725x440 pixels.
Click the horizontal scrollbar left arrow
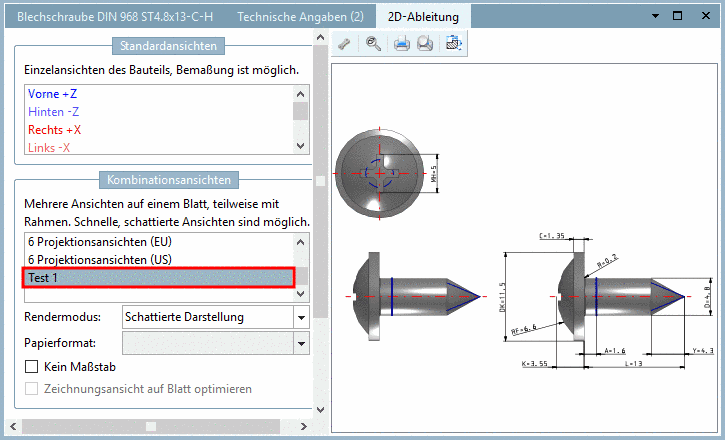pos(13,426)
